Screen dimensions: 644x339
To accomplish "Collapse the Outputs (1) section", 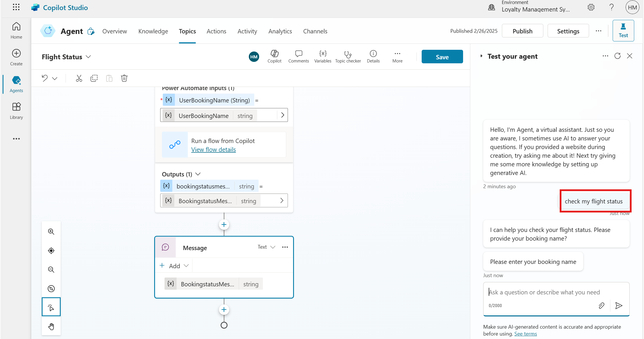I will pyautogui.click(x=198, y=174).
